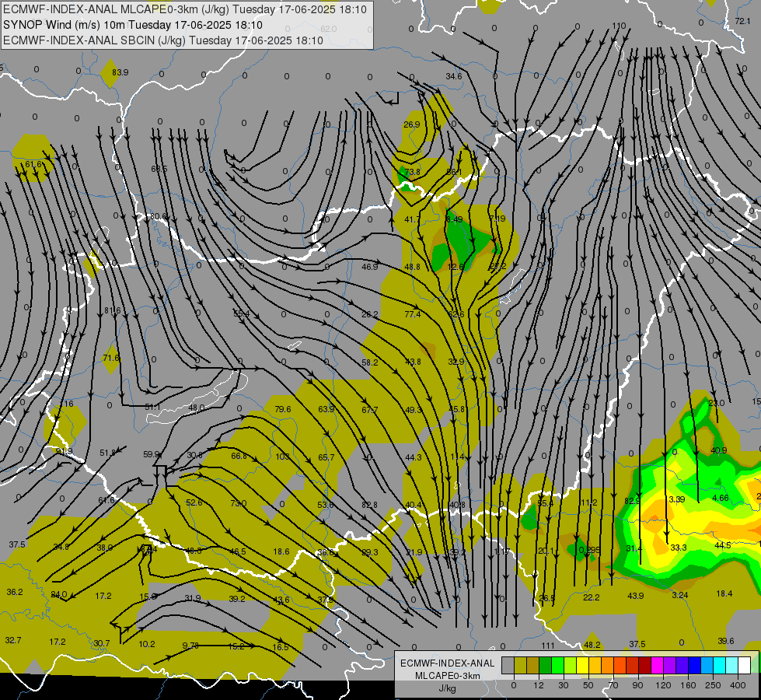Viewport: 761px width, 700px height.
Task: Select the grid value 40.9
Action: point(719,450)
